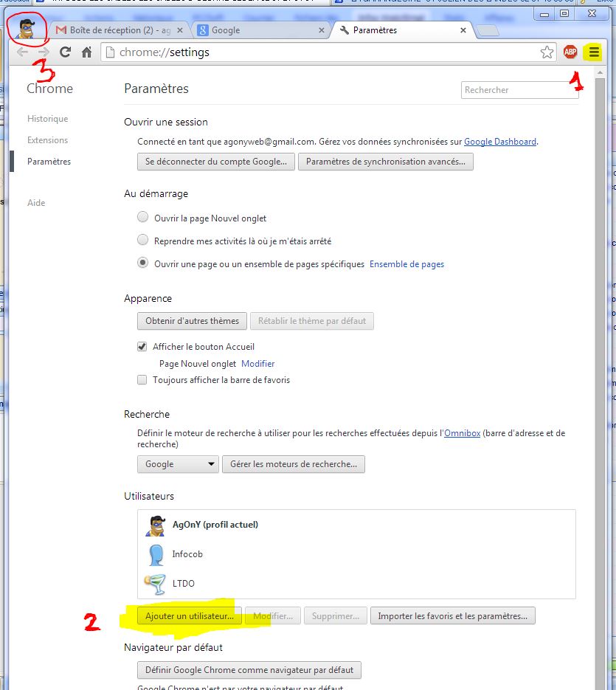
Task: Select Ouvrir une page spécifique radio
Action: coord(142,263)
